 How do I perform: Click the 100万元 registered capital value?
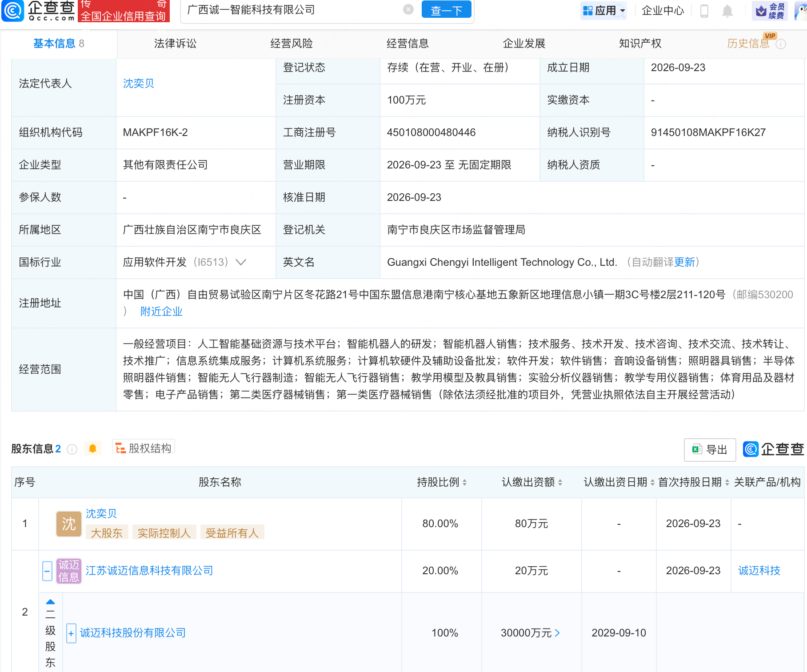(x=407, y=100)
